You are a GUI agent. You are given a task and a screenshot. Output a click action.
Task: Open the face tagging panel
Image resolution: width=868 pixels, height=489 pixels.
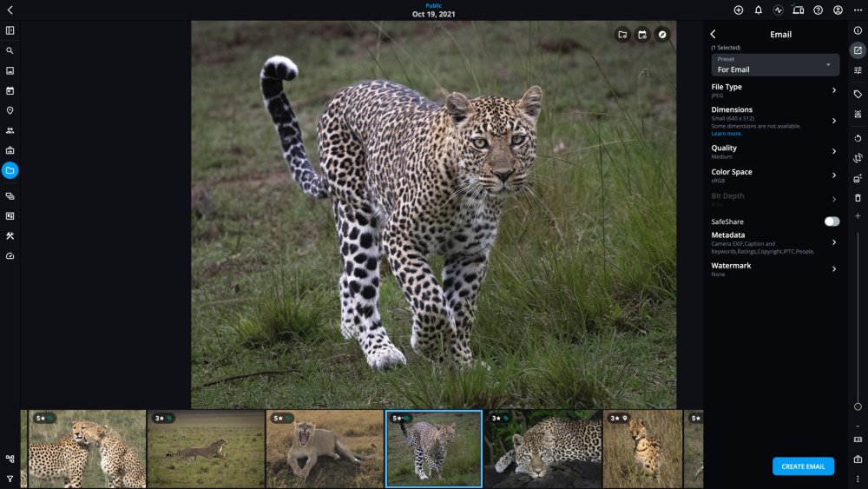(x=858, y=114)
